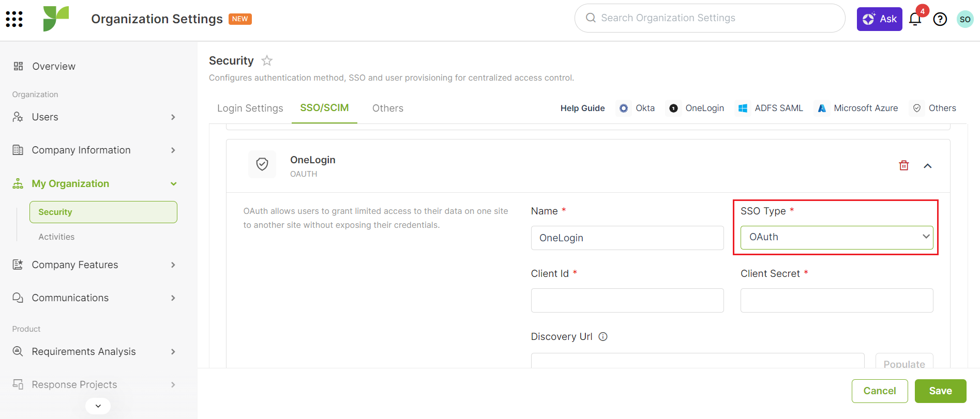This screenshot has height=419, width=980.
Task: Collapse the OneLogin panel with the chevron
Action: tap(927, 166)
